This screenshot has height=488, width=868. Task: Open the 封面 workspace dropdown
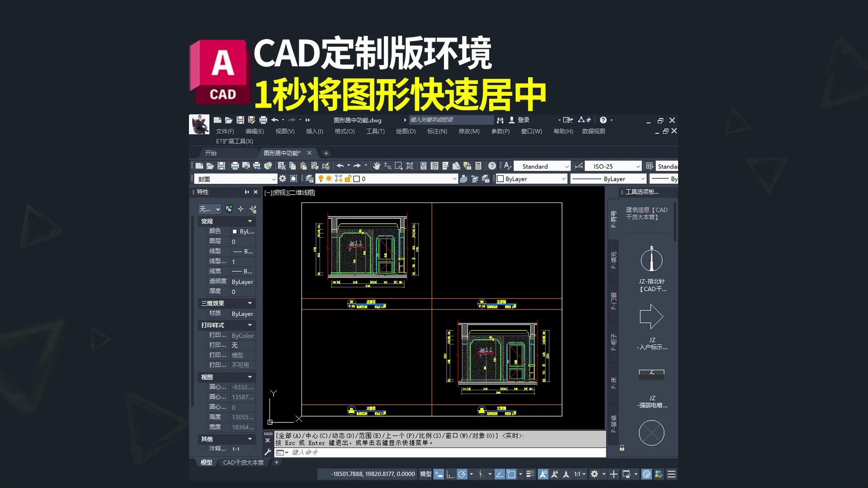tap(236, 179)
